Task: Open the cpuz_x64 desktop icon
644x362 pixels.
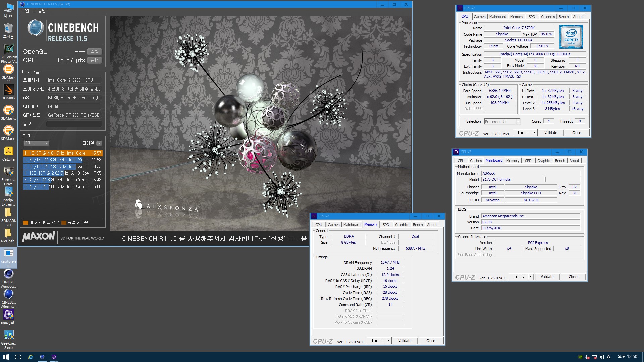Action: point(8,317)
